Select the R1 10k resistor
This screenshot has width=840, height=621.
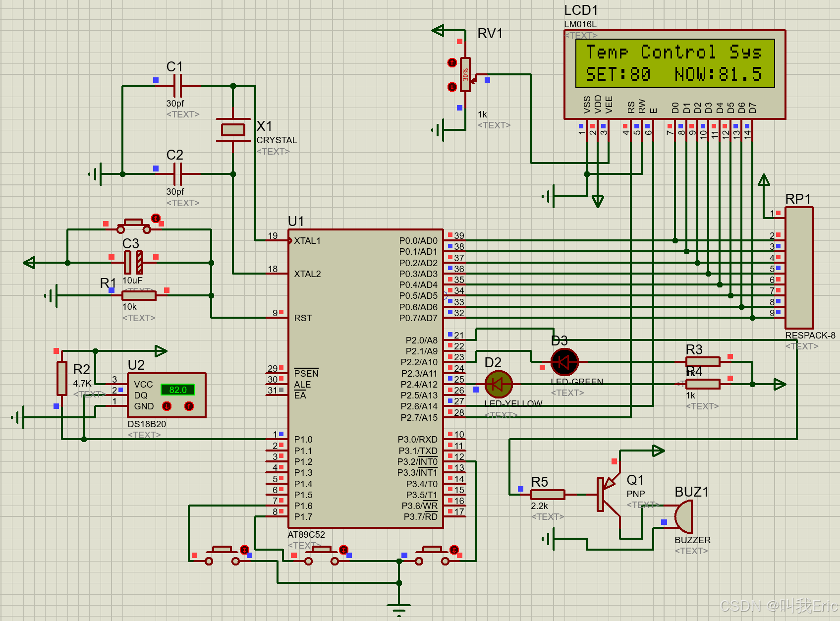(x=139, y=295)
